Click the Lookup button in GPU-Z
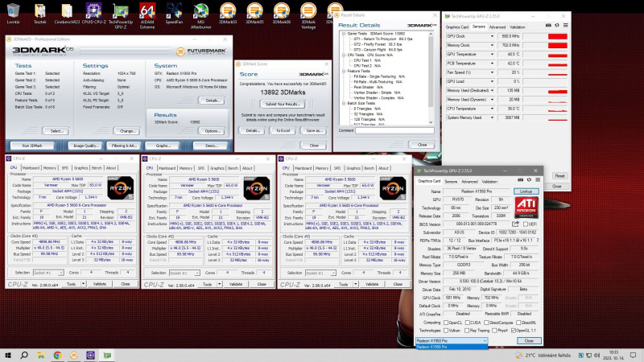The image size is (644, 362). (526, 191)
